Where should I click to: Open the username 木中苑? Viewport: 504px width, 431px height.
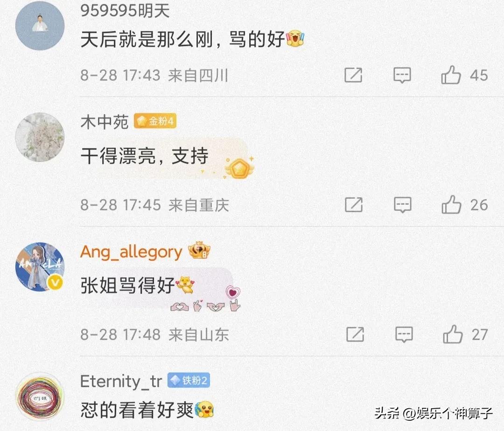[105, 122]
